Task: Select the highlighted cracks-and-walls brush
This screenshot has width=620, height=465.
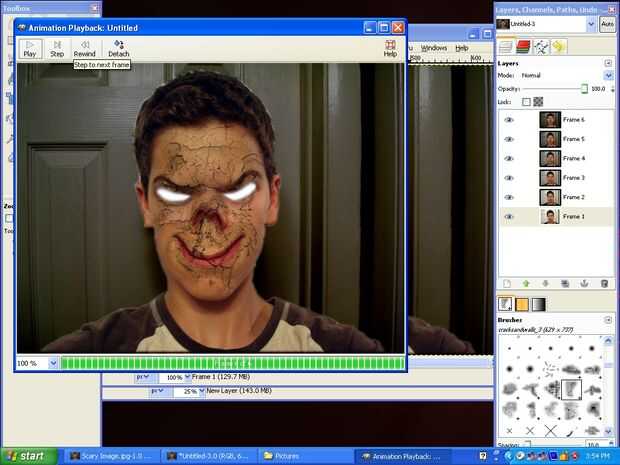Action: pyautogui.click(x=571, y=389)
